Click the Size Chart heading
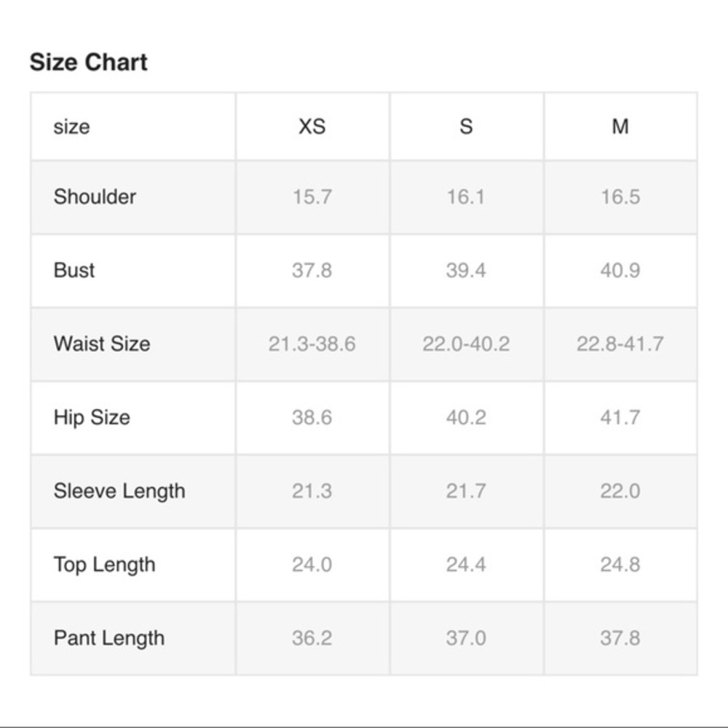The height and width of the screenshot is (728, 728). [88, 62]
